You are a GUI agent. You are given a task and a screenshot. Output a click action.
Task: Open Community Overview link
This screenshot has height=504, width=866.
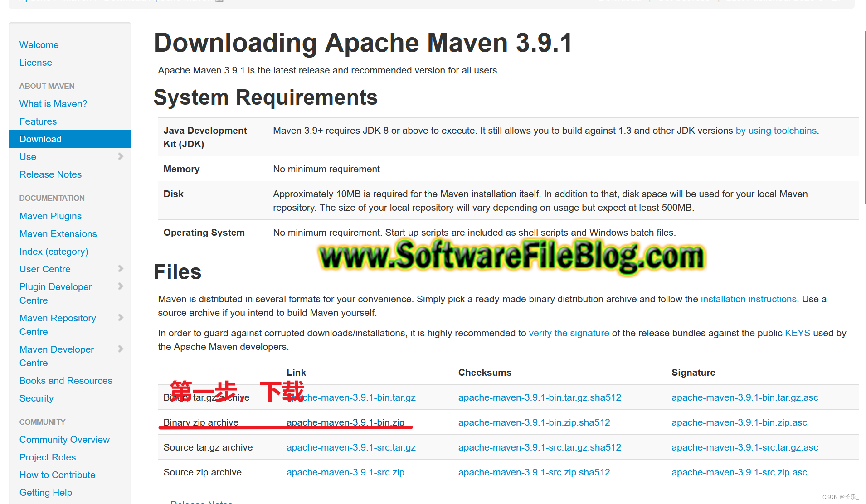tap(64, 440)
